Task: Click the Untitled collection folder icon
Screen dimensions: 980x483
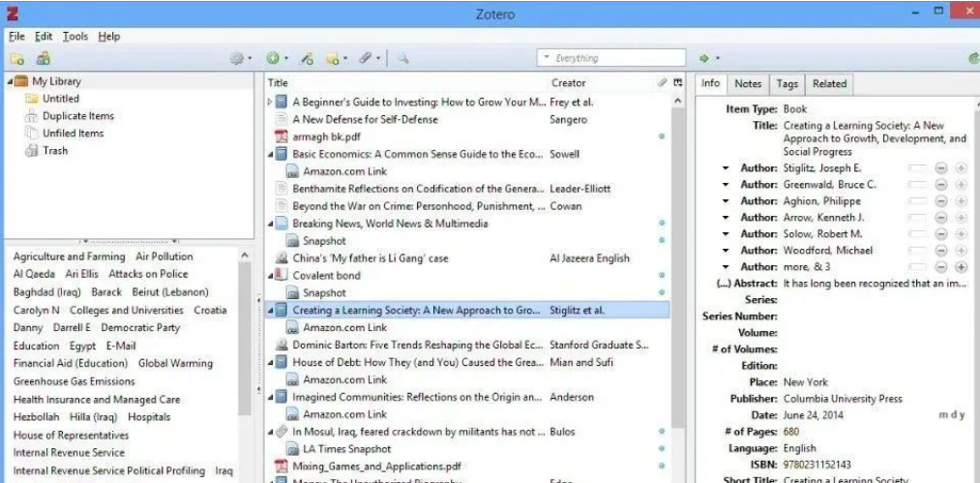Action: coord(31,99)
